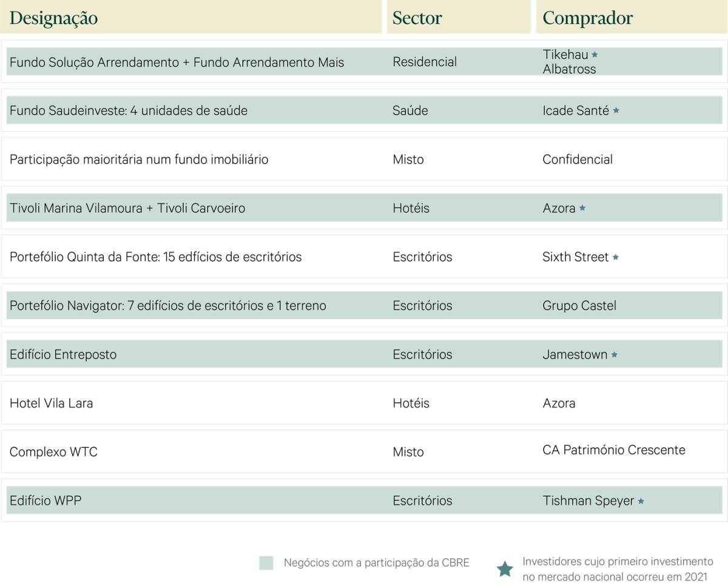Click the star beside Tishman Speyer
This screenshot has width=728, height=583.
(x=641, y=501)
